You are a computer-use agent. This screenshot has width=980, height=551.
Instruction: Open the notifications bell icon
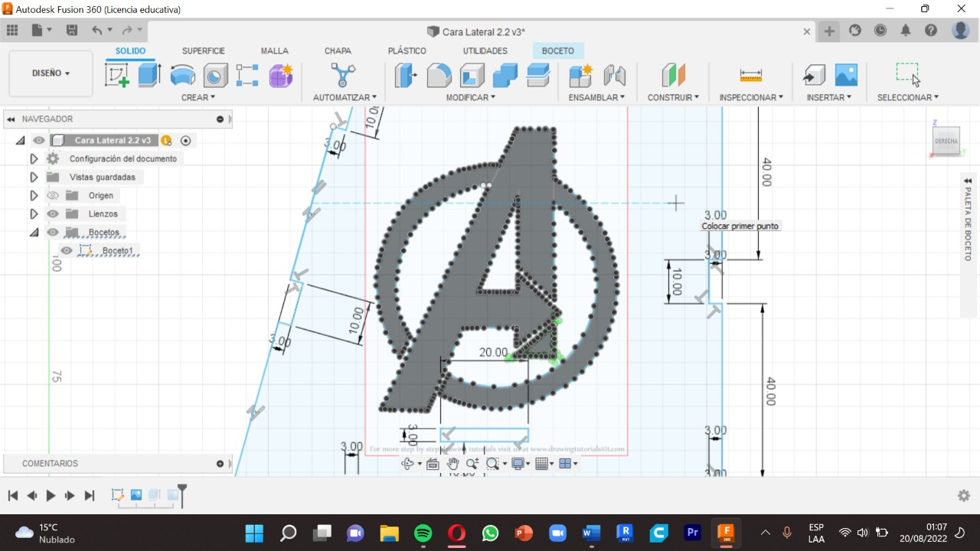(x=906, y=31)
